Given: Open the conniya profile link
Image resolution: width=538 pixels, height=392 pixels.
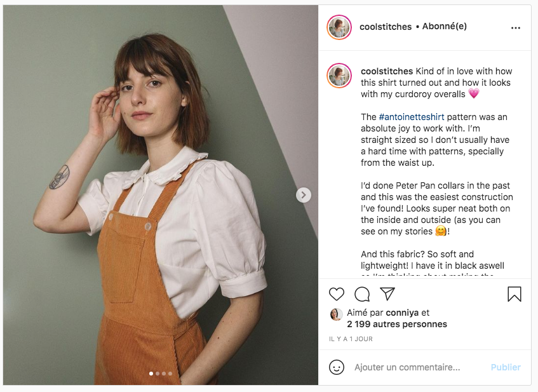Looking at the screenshot, I should tap(403, 313).
